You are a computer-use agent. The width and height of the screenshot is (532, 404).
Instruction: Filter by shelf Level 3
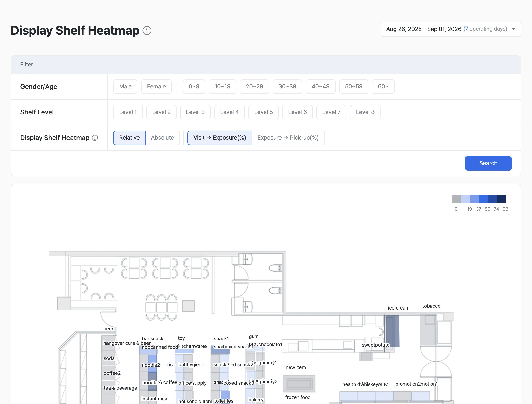click(x=195, y=112)
